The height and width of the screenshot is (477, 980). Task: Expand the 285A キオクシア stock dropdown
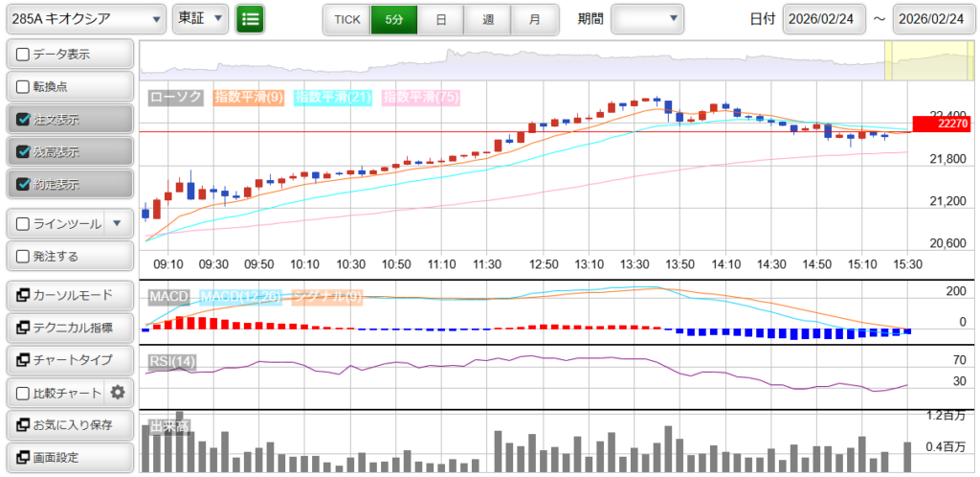(86, 18)
